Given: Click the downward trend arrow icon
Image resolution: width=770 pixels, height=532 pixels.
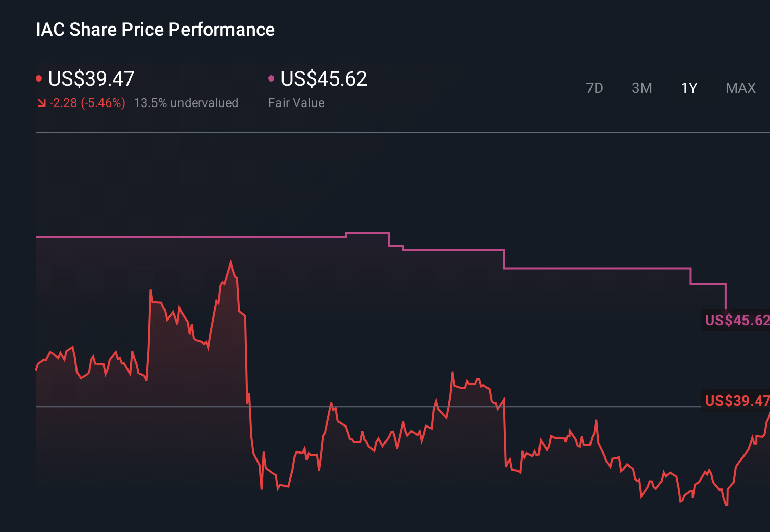Looking at the screenshot, I should 41,102.
